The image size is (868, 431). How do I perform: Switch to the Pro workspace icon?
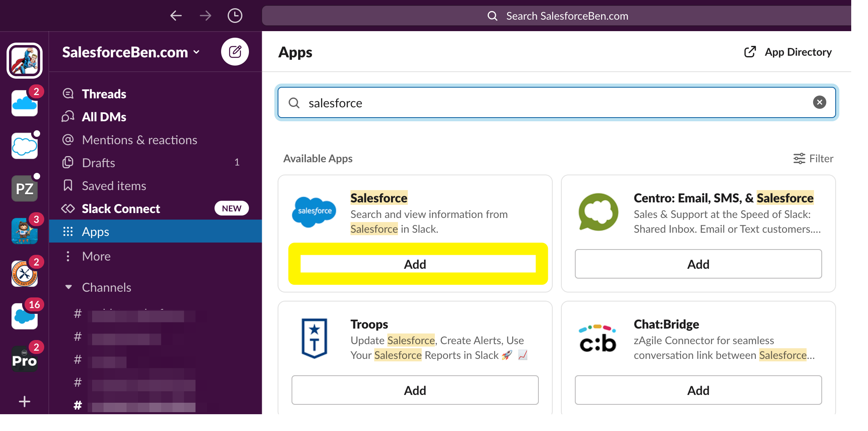coord(25,359)
